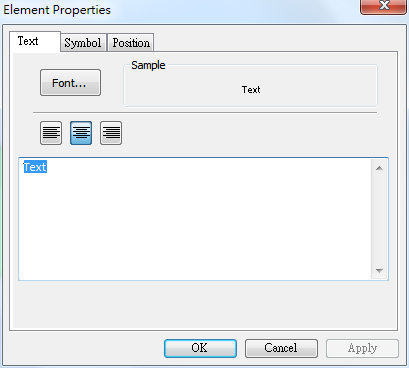409x368 pixels.
Task: Click the Sample group box label
Action: coord(148,65)
